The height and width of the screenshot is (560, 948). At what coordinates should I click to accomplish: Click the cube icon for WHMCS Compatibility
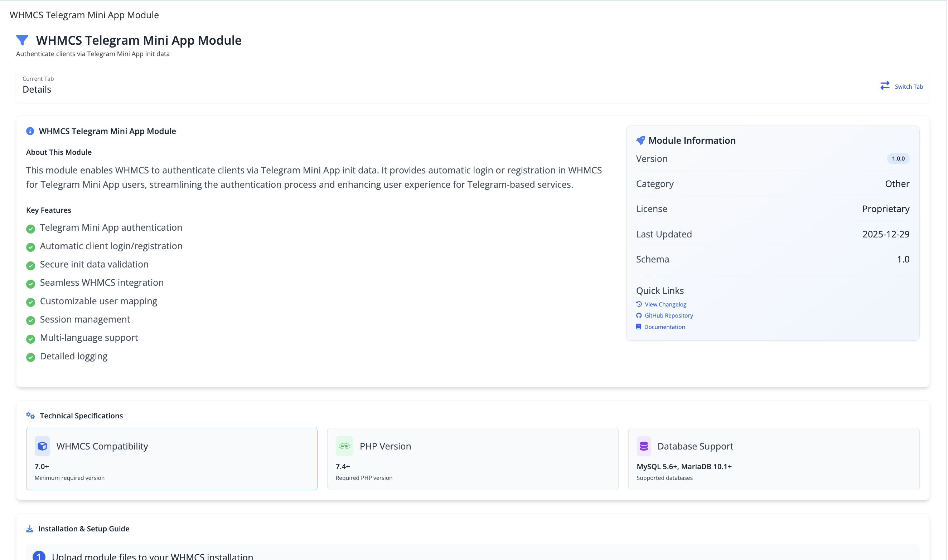tap(42, 446)
